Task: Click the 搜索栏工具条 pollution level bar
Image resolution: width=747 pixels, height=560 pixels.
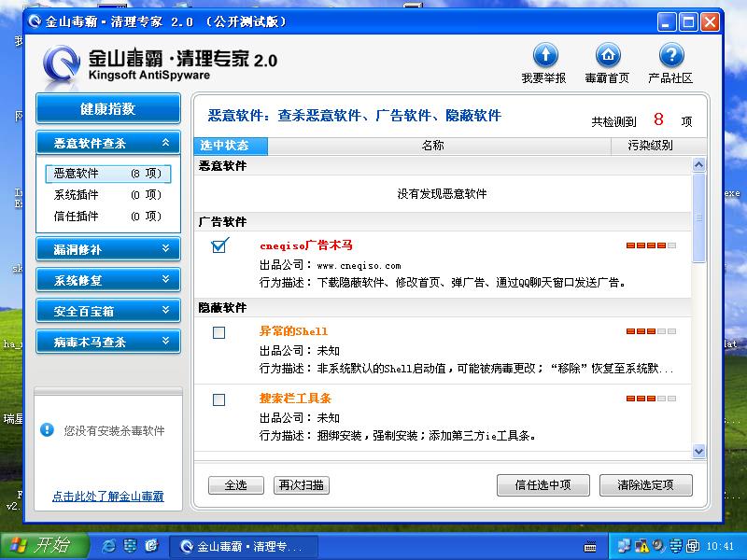Action: tap(651, 399)
